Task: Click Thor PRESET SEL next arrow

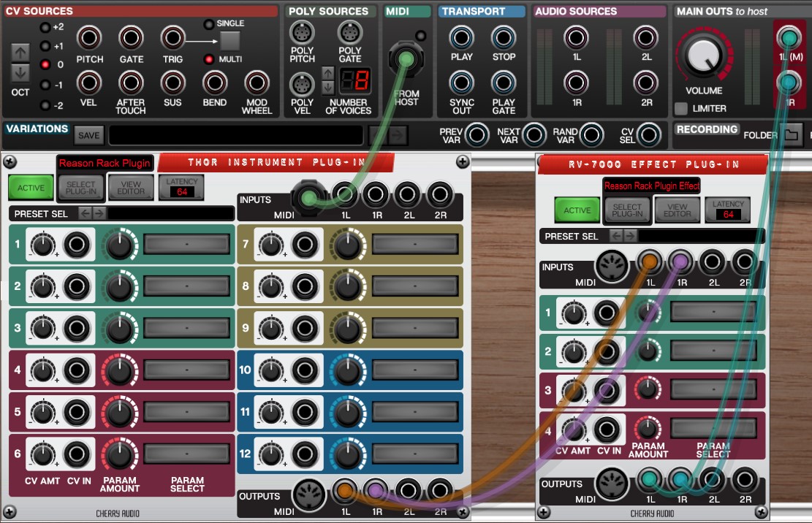Action: tap(99, 213)
